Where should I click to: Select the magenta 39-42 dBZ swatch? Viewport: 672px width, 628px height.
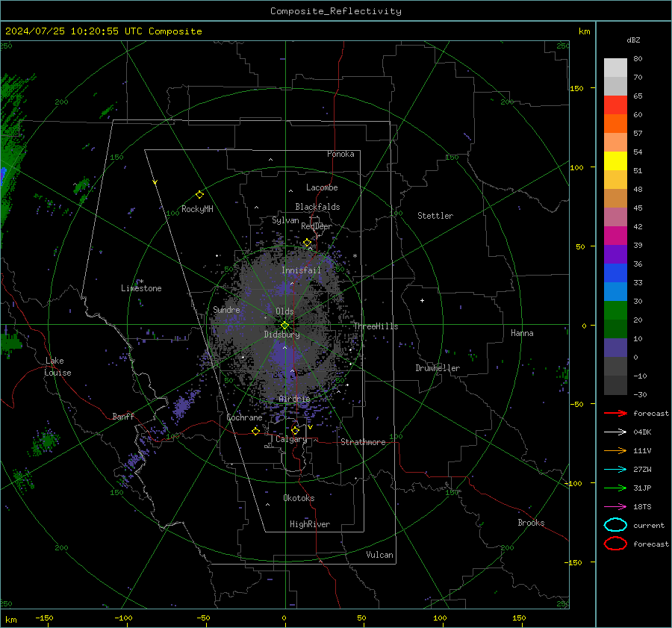(615, 236)
